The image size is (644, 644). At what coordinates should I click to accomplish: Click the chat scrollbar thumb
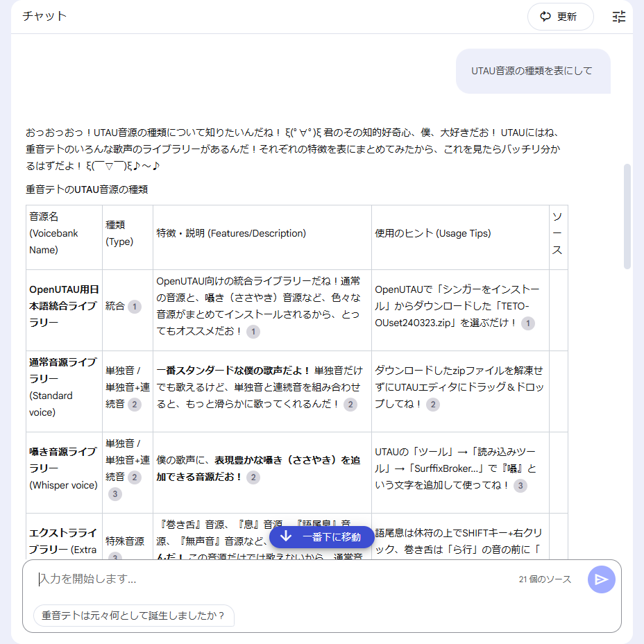coord(627,217)
